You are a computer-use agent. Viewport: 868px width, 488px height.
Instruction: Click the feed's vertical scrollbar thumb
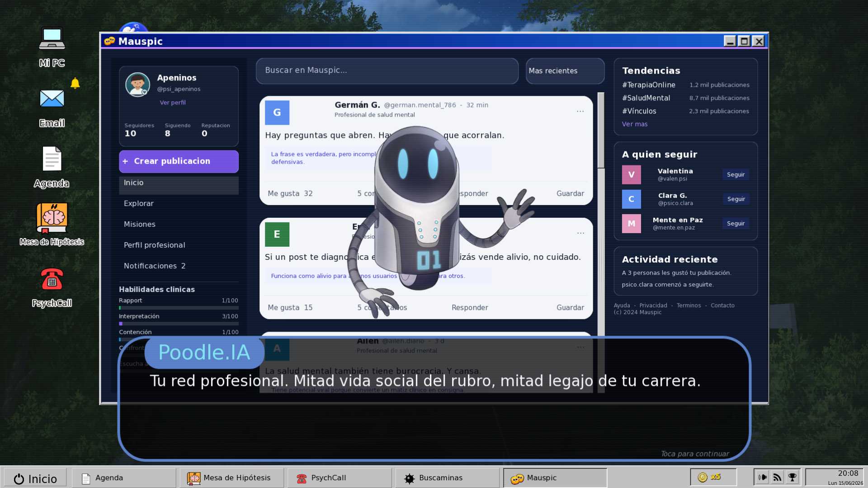(x=601, y=130)
